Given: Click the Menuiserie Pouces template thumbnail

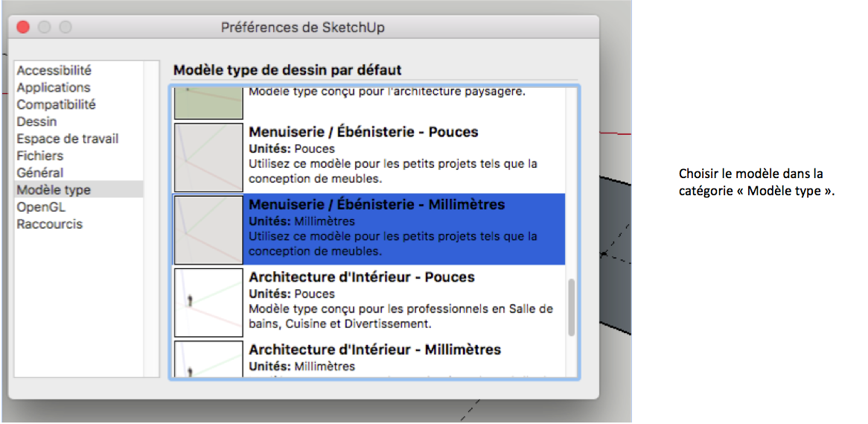Looking at the screenshot, I should (x=208, y=157).
